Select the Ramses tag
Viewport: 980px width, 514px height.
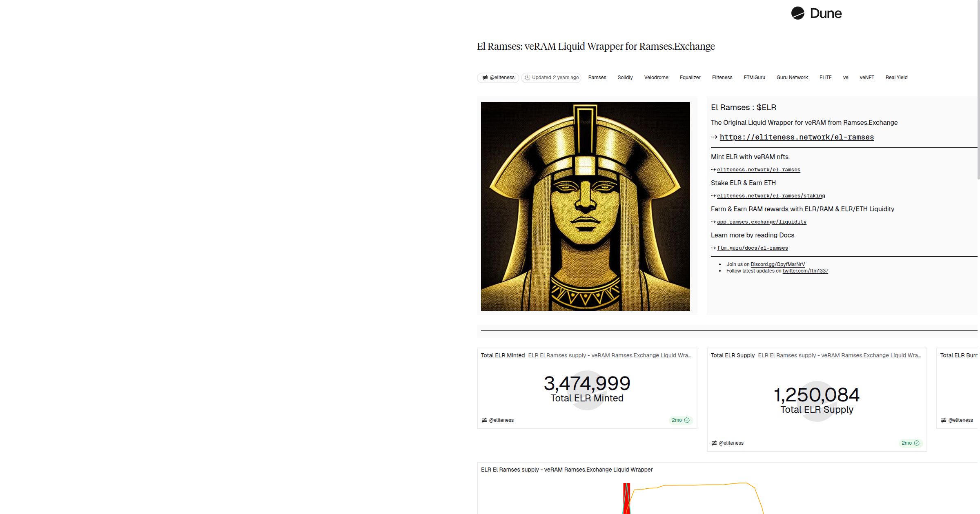point(597,78)
